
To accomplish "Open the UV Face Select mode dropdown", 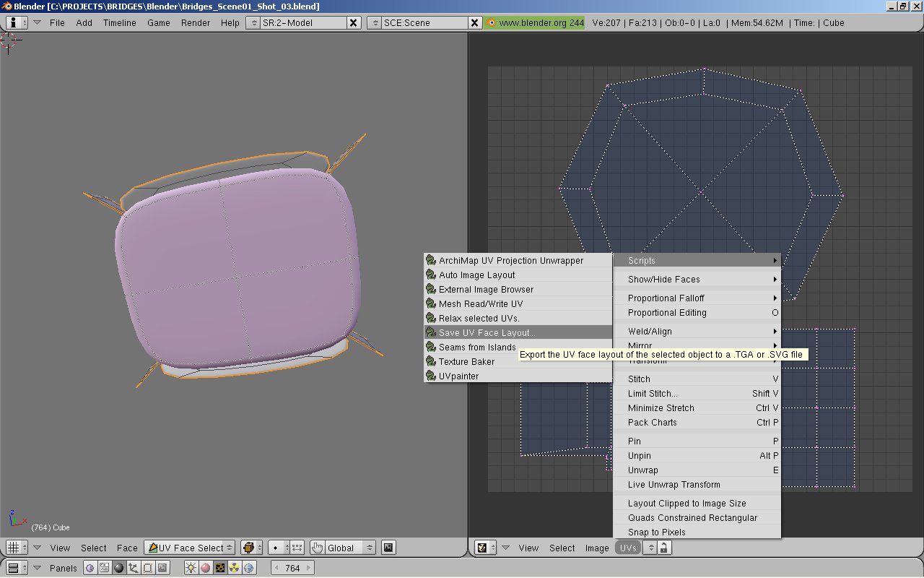I will tap(190, 548).
